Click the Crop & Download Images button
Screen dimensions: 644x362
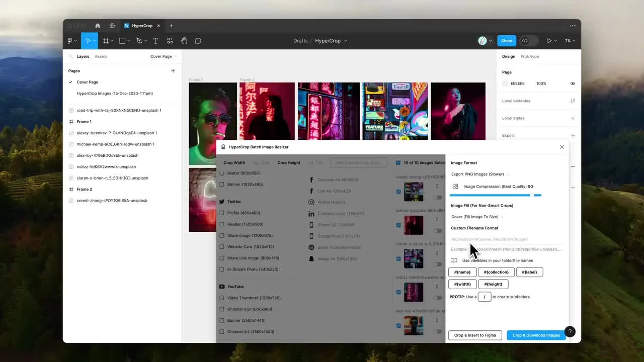coord(536,335)
